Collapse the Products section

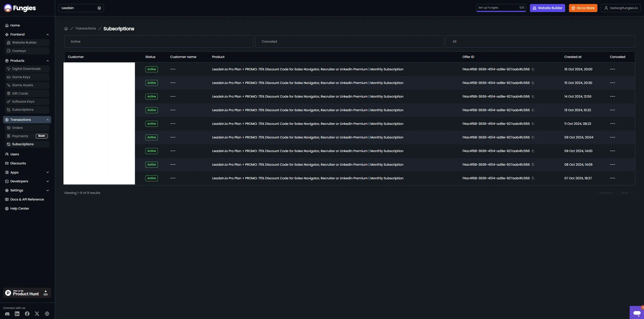tap(47, 61)
